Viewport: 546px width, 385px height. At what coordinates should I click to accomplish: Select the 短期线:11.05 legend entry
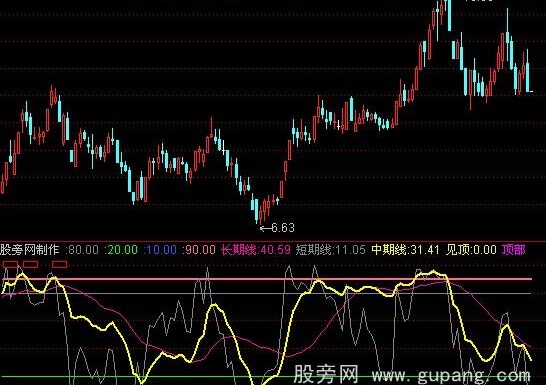click(331, 250)
